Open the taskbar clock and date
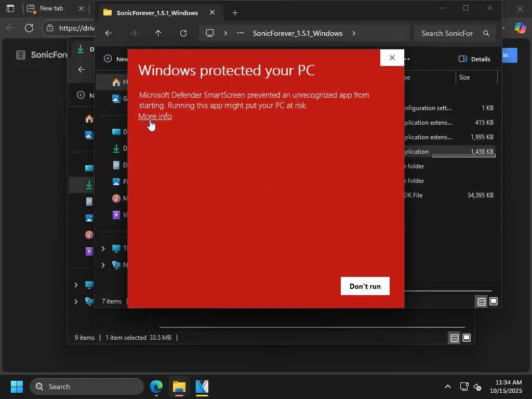Screen dimensions: 532x399 pos(506,387)
